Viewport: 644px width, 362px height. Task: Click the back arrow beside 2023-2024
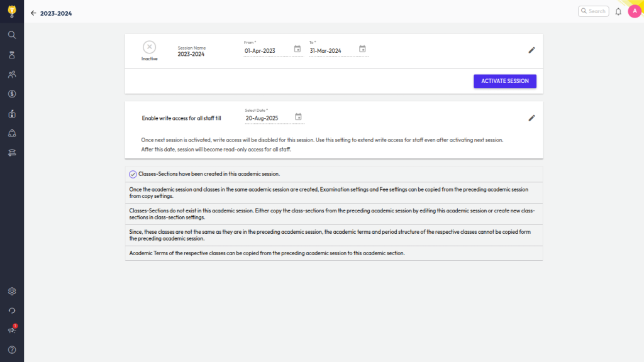point(33,13)
